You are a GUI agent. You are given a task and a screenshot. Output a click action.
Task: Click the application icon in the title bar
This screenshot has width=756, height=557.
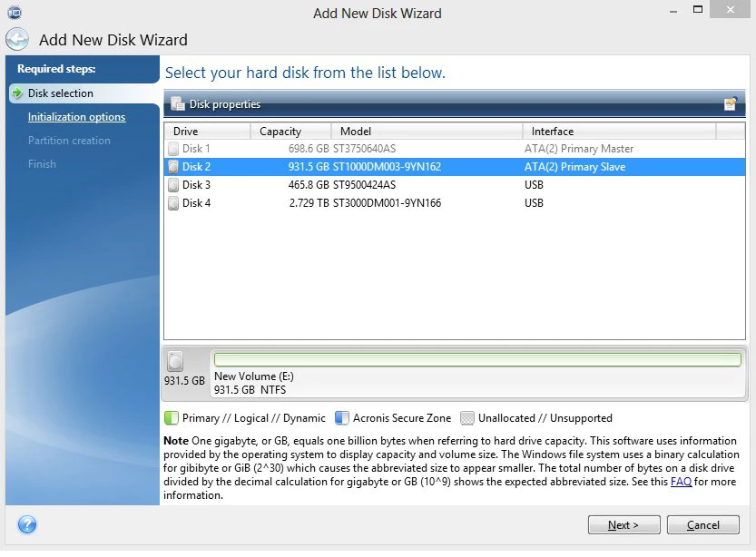click(14, 13)
